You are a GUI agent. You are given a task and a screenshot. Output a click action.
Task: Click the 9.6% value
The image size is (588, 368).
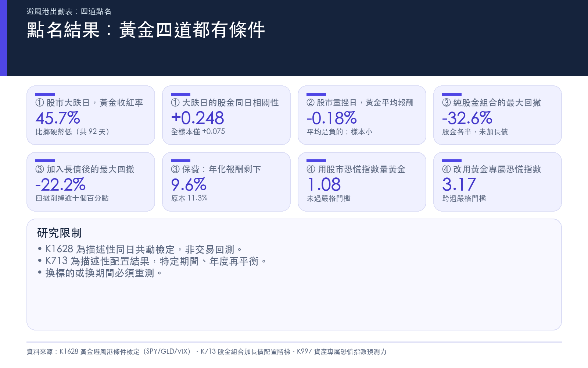coord(189,185)
